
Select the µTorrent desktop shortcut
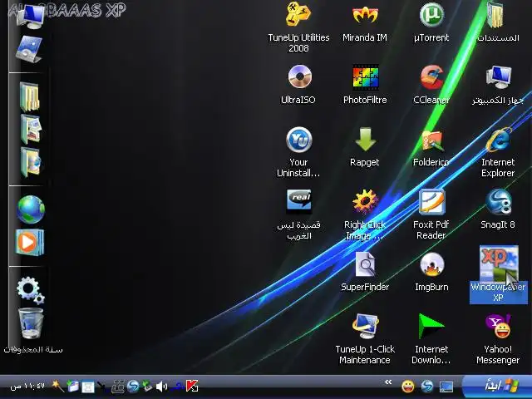[x=431, y=23]
